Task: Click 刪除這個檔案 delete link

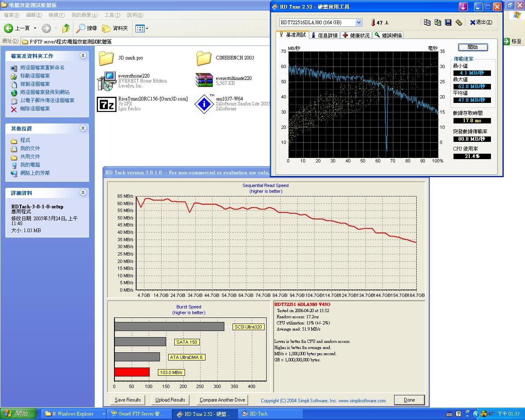Action: tap(35, 109)
